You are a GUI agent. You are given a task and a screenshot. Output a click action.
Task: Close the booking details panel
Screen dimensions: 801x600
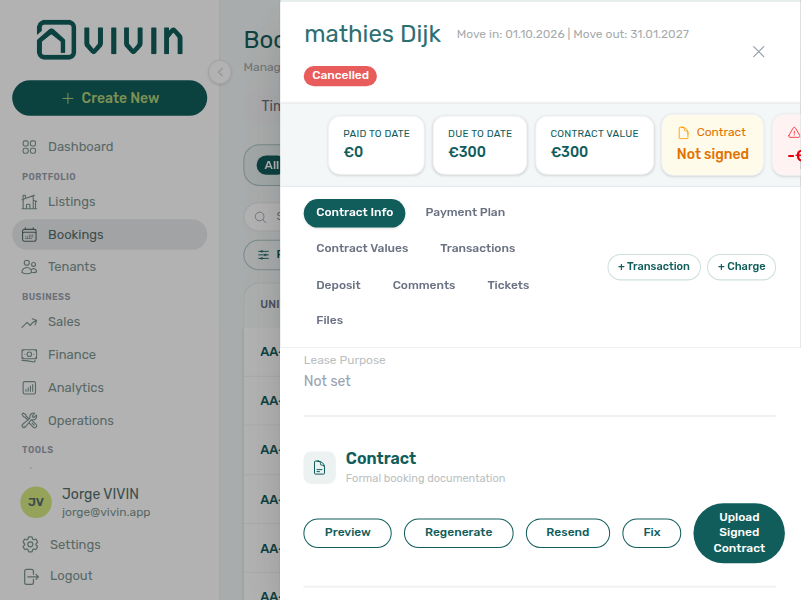(759, 52)
